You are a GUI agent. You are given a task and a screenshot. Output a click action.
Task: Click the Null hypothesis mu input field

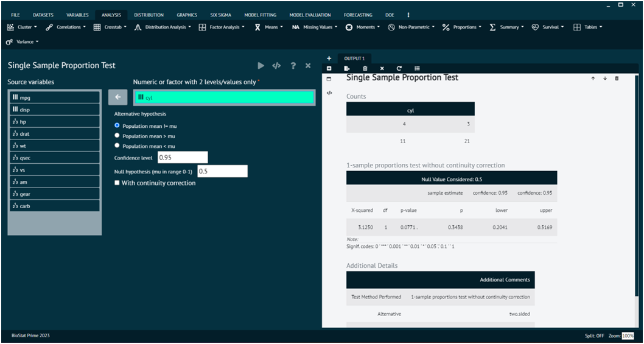(222, 171)
